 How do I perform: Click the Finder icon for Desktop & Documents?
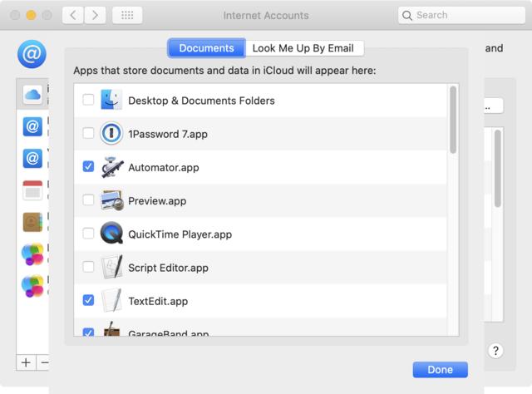pyautogui.click(x=111, y=100)
